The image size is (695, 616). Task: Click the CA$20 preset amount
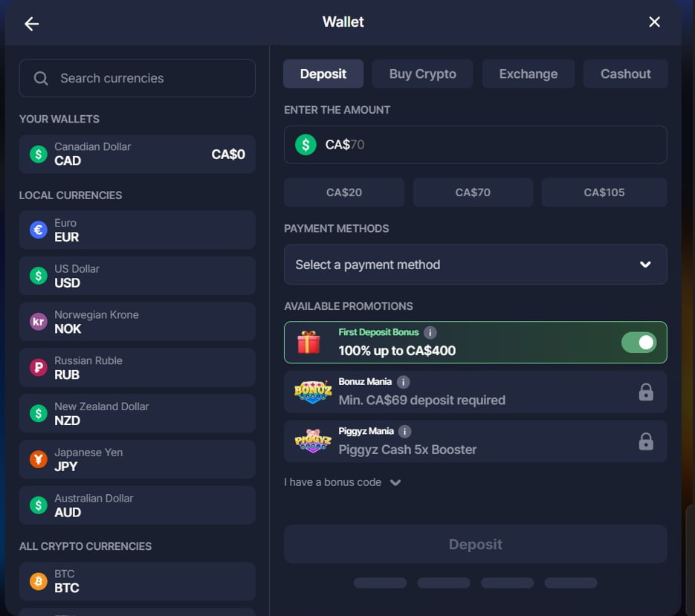pyautogui.click(x=343, y=192)
